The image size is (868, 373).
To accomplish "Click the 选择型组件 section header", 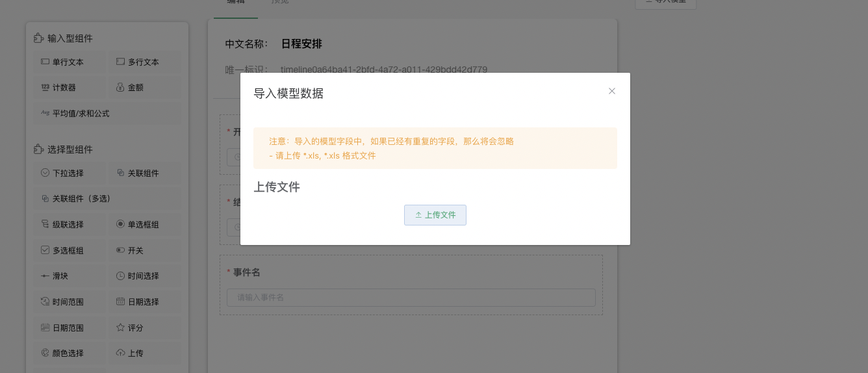I will [x=64, y=149].
